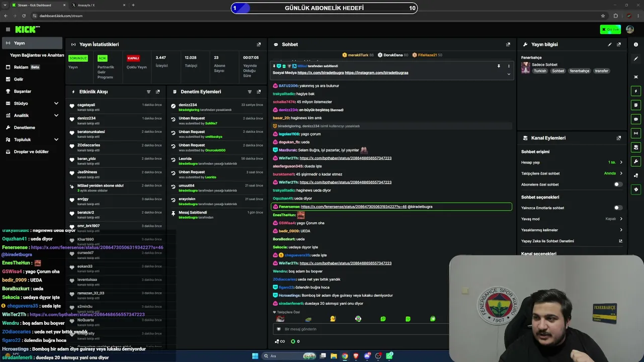Toggle the moderation actions note widget icon
This screenshot has height=362, width=644.
coord(636,105)
